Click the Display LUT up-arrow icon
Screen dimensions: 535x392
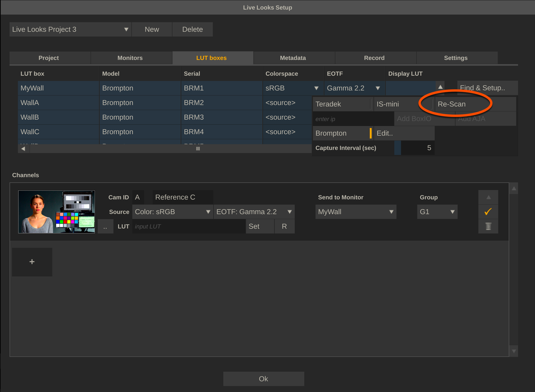[440, 88]
